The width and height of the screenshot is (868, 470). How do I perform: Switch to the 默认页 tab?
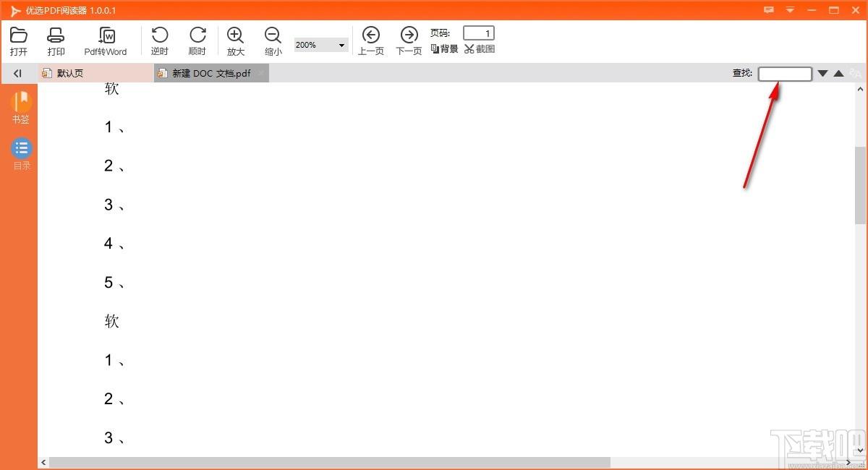[x=95, y=73]
